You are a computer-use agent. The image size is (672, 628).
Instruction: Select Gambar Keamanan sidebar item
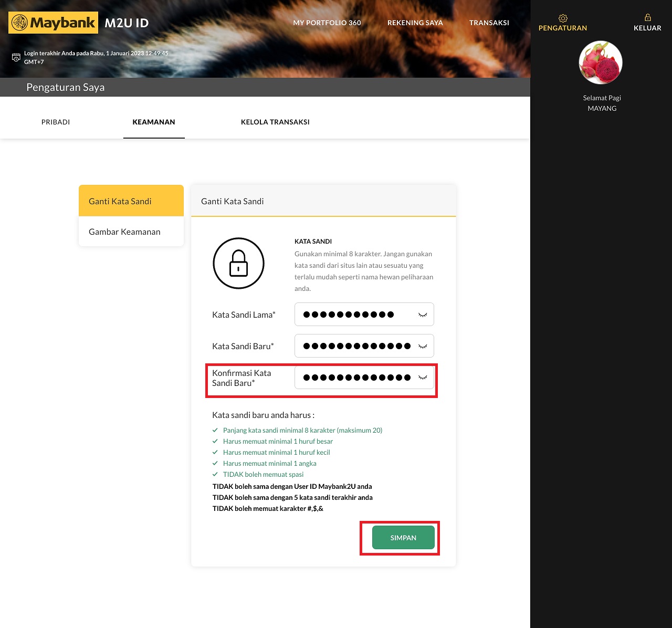point(131,232)
